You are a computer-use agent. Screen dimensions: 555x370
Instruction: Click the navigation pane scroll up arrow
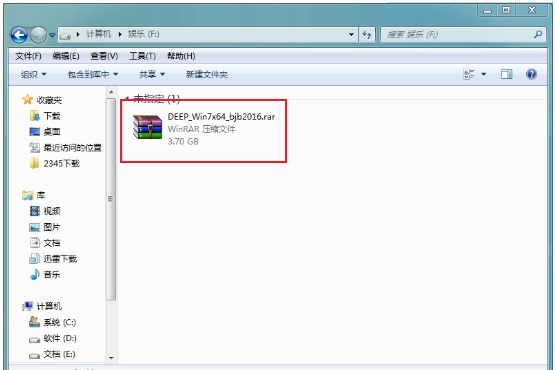111,92
